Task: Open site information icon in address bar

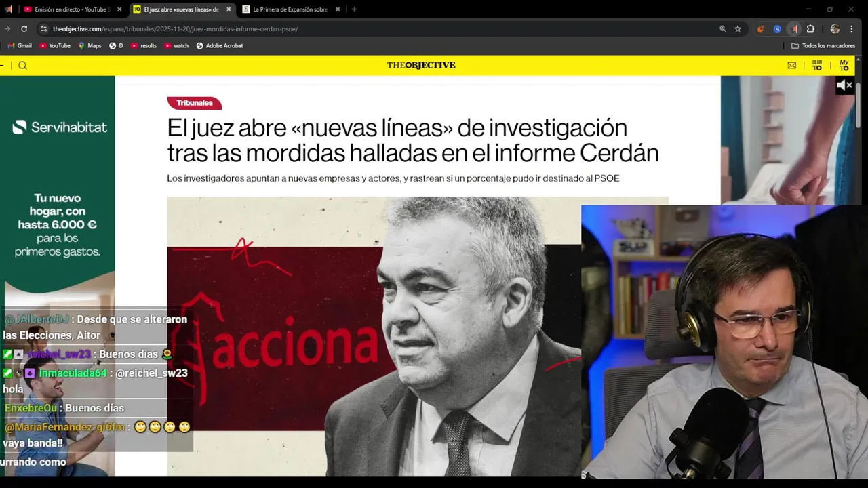Action: (43, 29)
